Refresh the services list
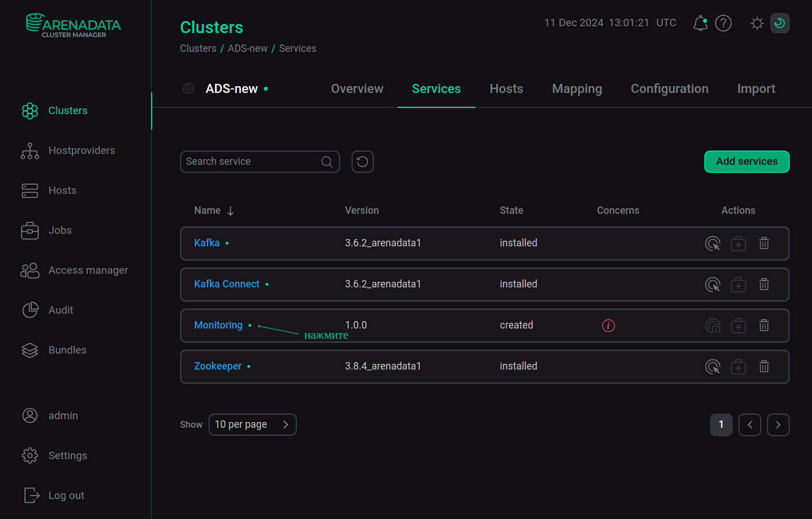 pyautogui.click(x=362, y=162)
